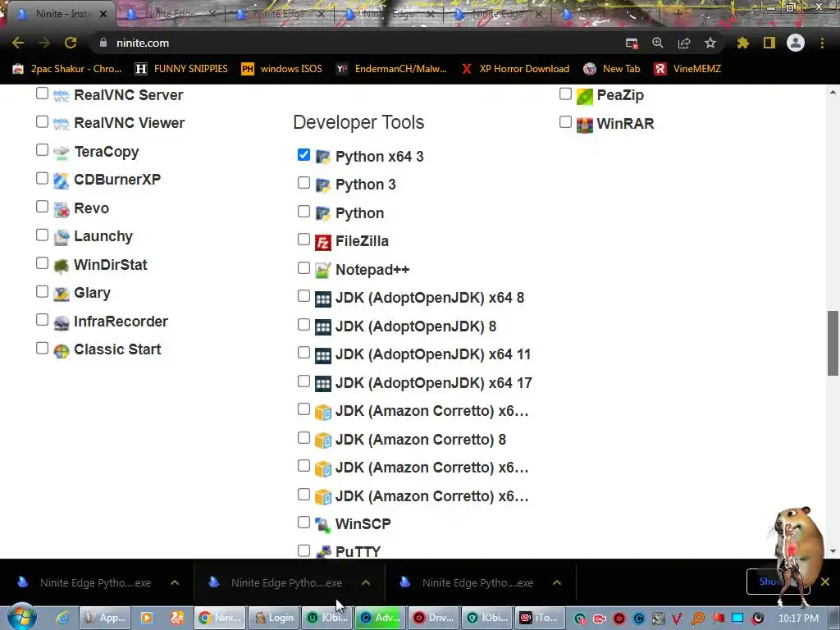The image size is (840, 630).
Task: Tick the WinSCP checkbox
Action: 304,522
